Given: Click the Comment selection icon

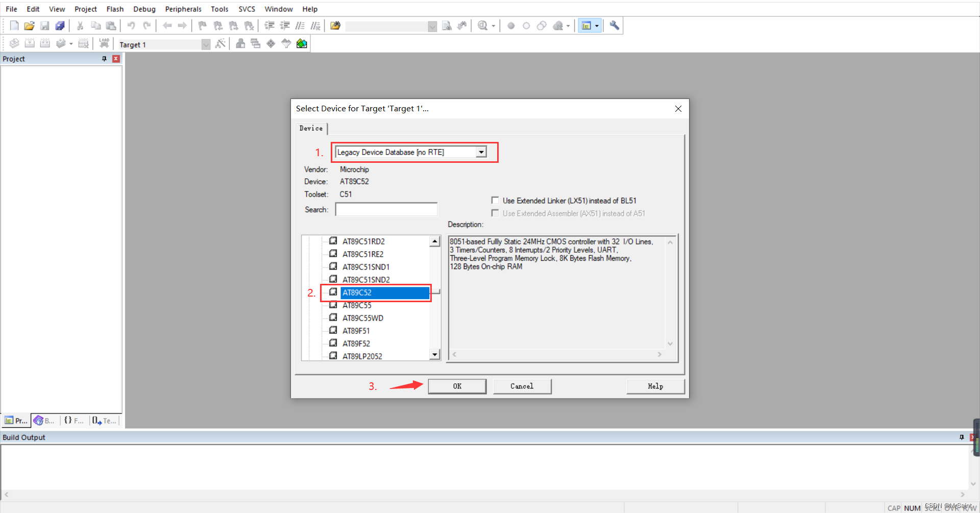Looking at the screenshot, I should [x=300, y=26].
